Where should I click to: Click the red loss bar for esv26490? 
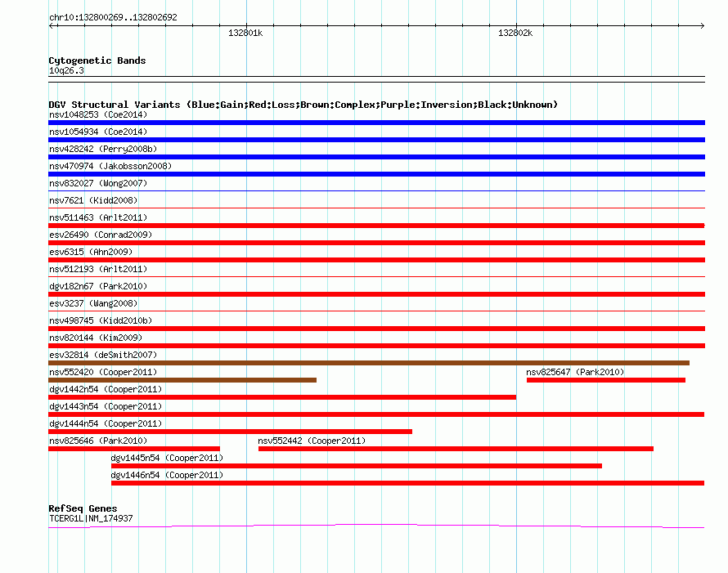(x=376, y=243)
